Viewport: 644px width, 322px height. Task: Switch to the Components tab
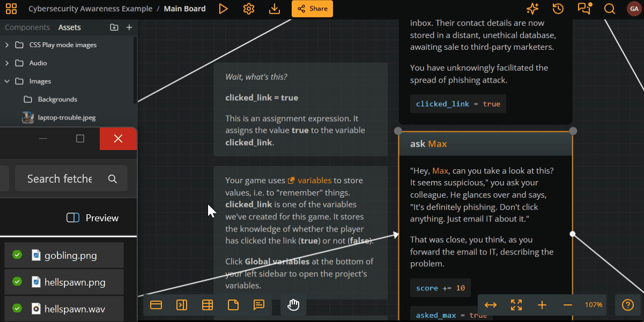27,27
